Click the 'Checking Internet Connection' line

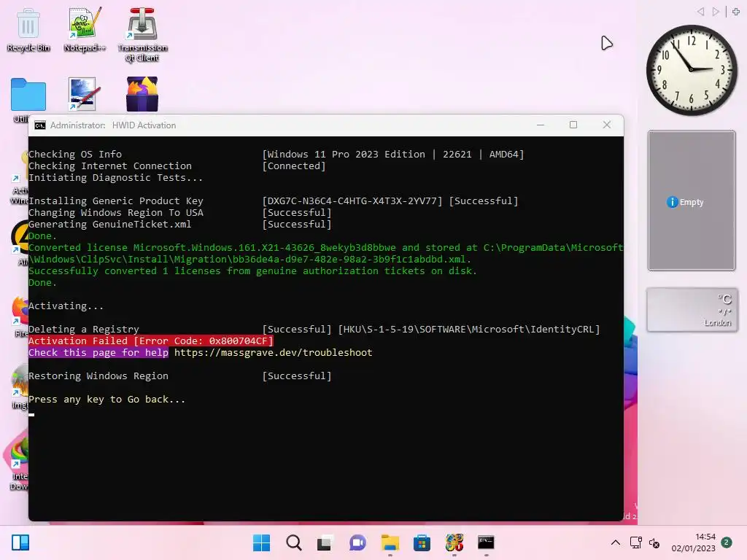[x=110, y=166]
